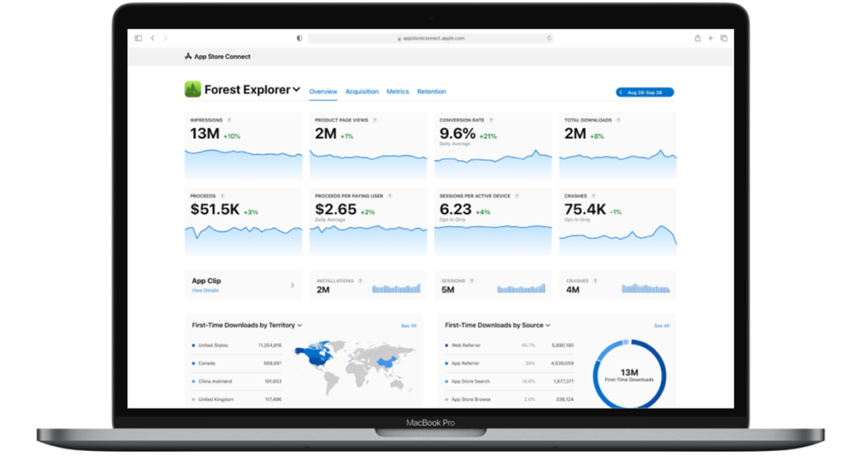Click the Installations 2M bar chart
The height and width of the screenshot is (456, 868).
pyautogui.click(x=397, y=288)
